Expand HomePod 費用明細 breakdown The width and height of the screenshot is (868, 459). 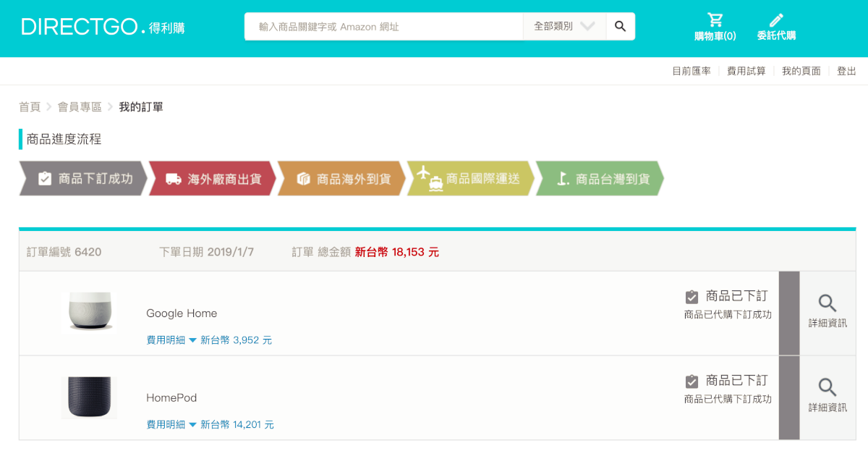click(x=171, y=425)
